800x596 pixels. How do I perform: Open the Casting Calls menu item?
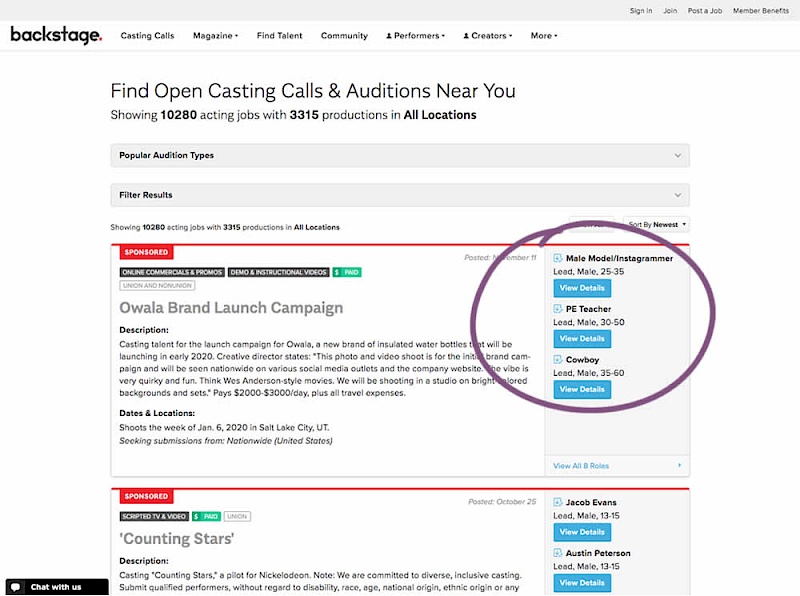pos(147,36)
